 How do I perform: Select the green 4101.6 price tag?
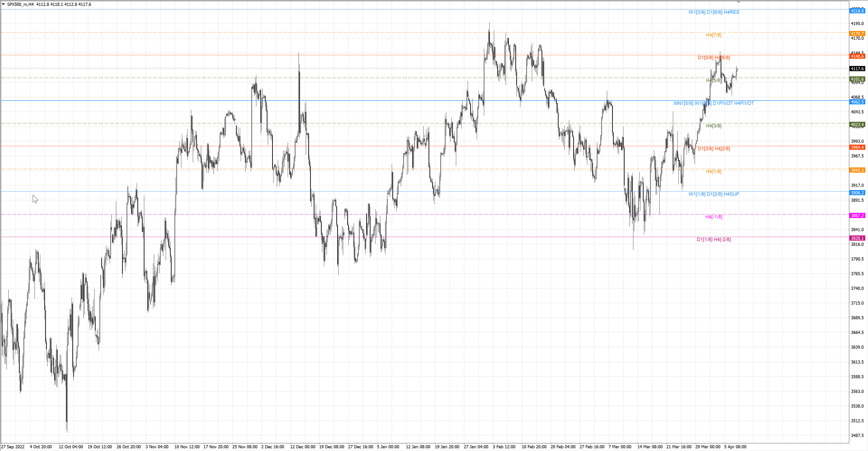(x=857, y=79)
